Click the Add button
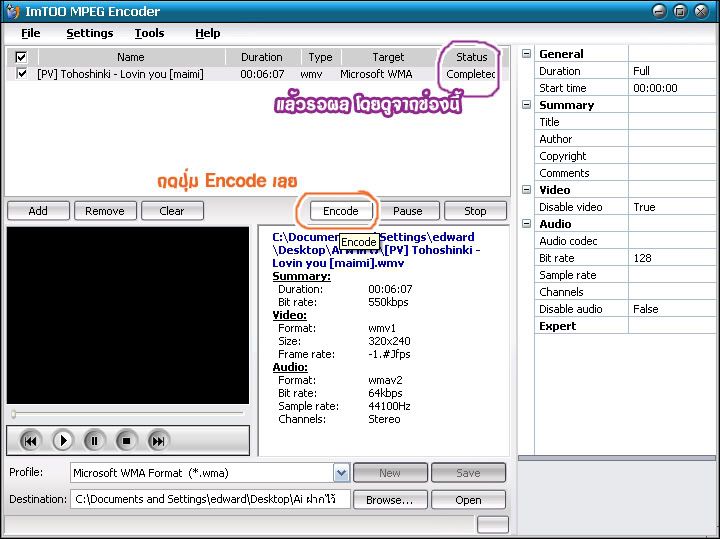This screenshot has height=539, width=720. point(38,211)
